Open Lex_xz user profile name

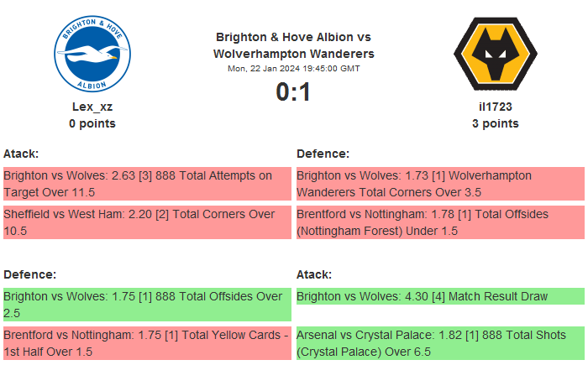[92, 107]
